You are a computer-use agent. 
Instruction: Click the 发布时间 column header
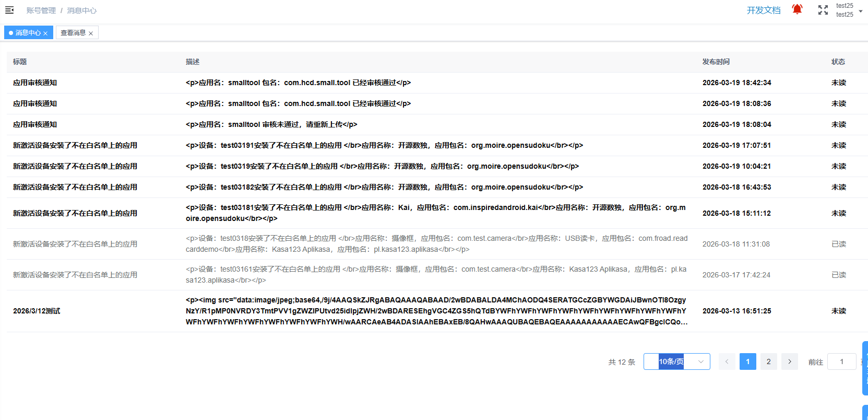(716, 62)
